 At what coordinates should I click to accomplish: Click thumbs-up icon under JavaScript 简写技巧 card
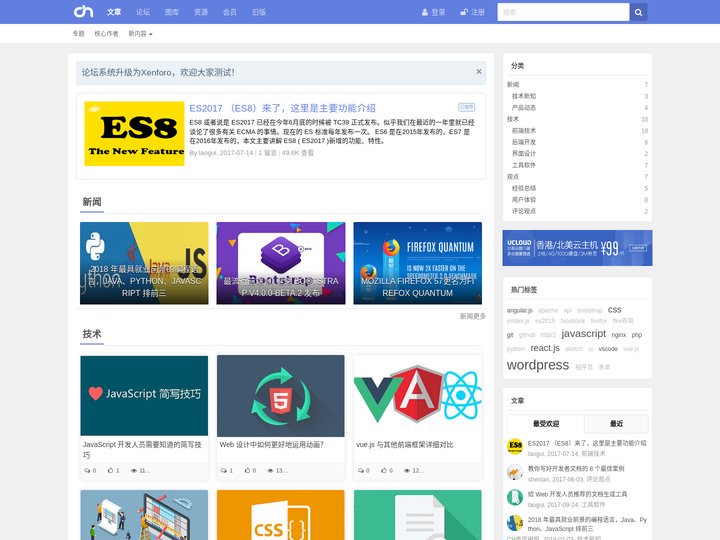point(110,471)
